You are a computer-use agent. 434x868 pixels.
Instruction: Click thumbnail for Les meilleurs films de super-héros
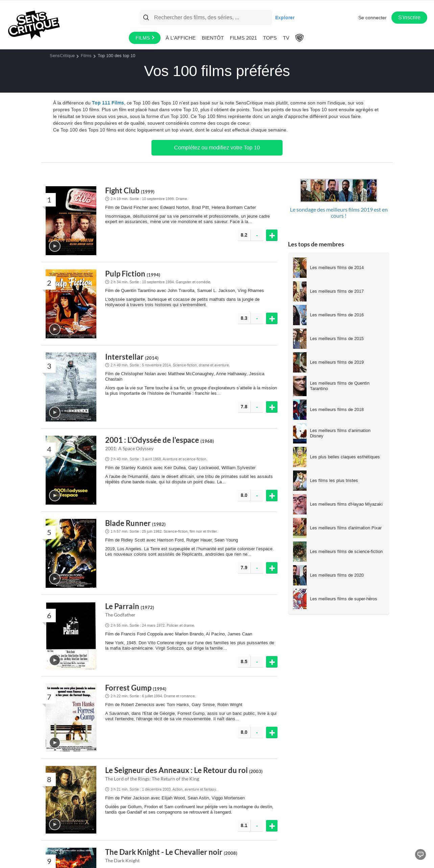pyautogui.click(x=300, y=599)
